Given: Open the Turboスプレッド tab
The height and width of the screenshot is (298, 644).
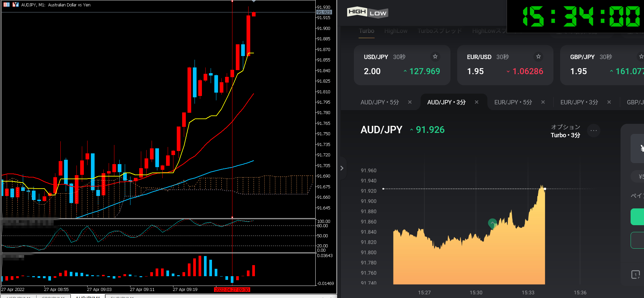Looking at the screenshot, I should 439,31.
